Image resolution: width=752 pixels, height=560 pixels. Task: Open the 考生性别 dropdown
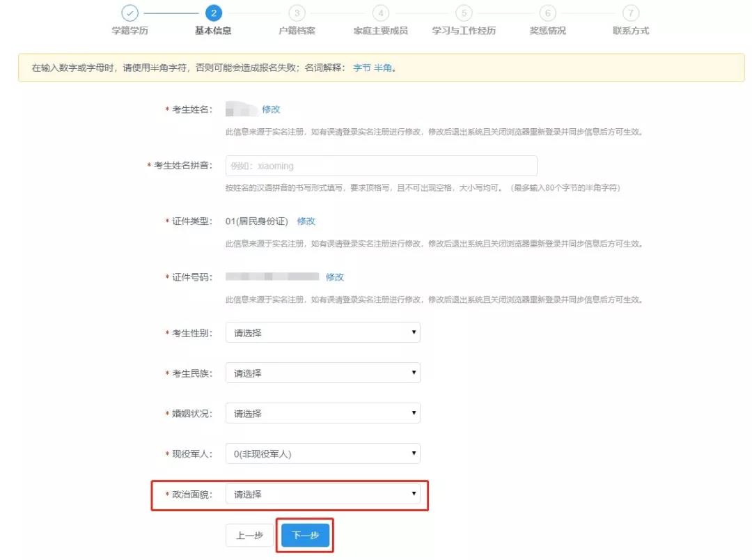(322, 332)
